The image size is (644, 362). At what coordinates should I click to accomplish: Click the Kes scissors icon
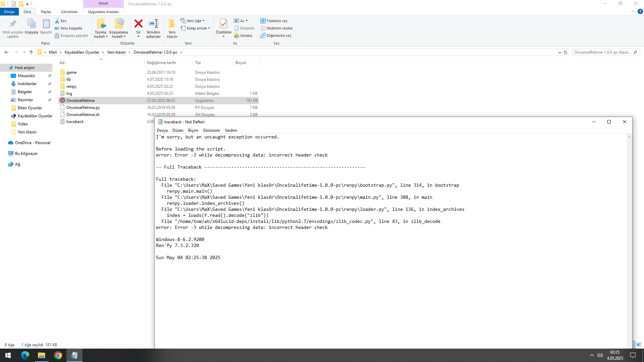tap(57, 21)
